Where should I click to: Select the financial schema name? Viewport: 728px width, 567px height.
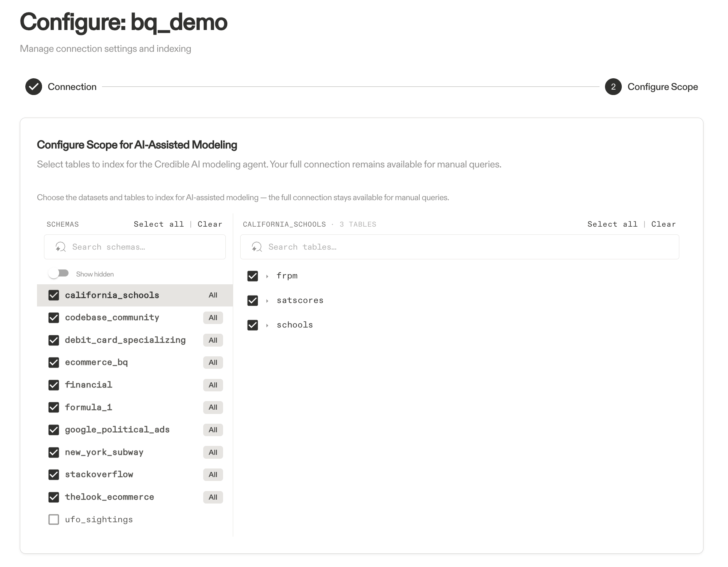coord(88,385)
